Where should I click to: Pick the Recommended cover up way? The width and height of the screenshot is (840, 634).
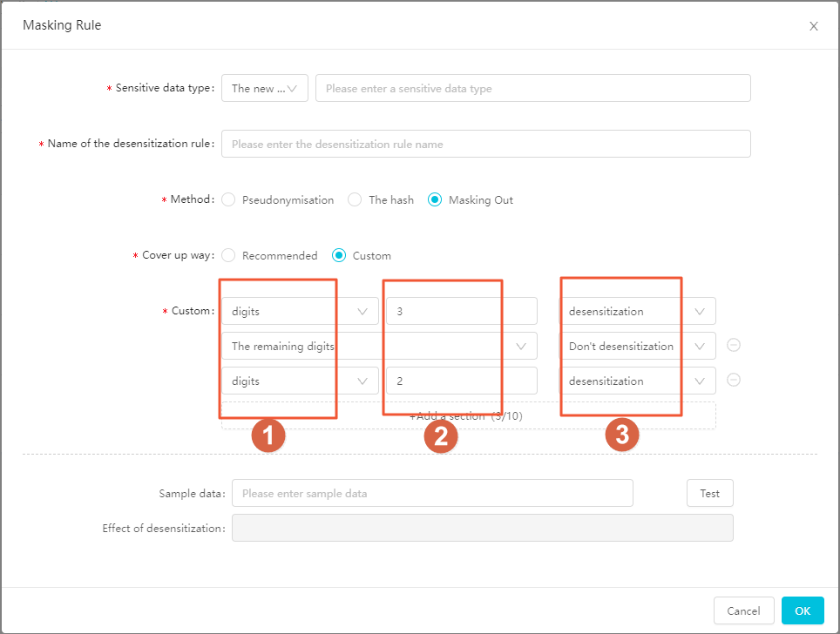(229, 256)
